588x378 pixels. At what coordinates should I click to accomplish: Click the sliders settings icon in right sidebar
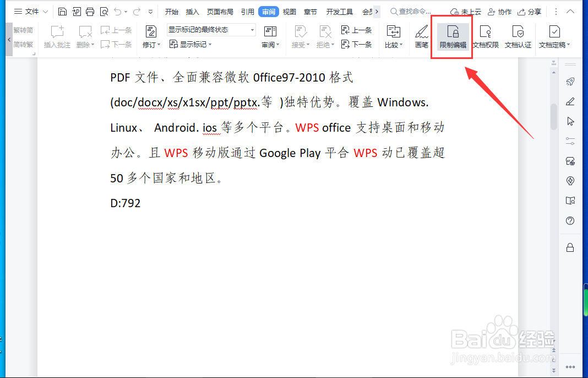(x=570, y=141)
